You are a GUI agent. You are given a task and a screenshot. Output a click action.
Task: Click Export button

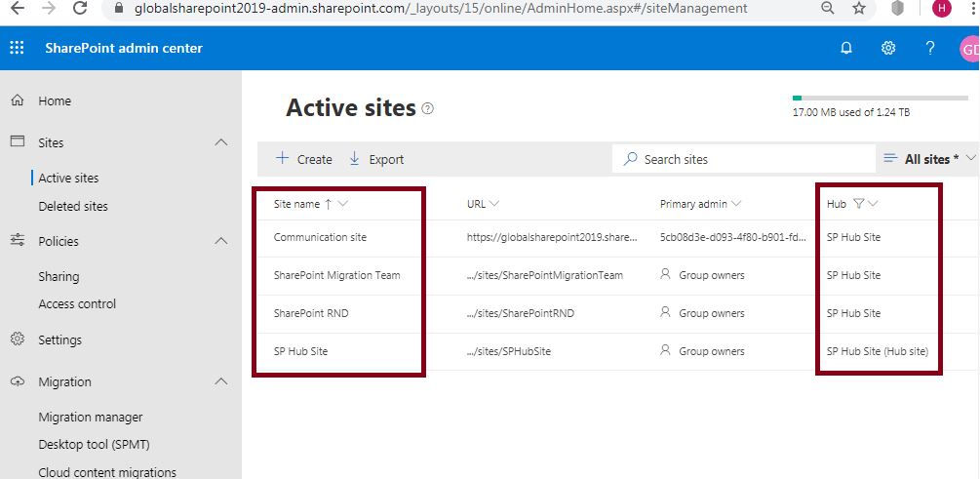(x=376, y=159)
